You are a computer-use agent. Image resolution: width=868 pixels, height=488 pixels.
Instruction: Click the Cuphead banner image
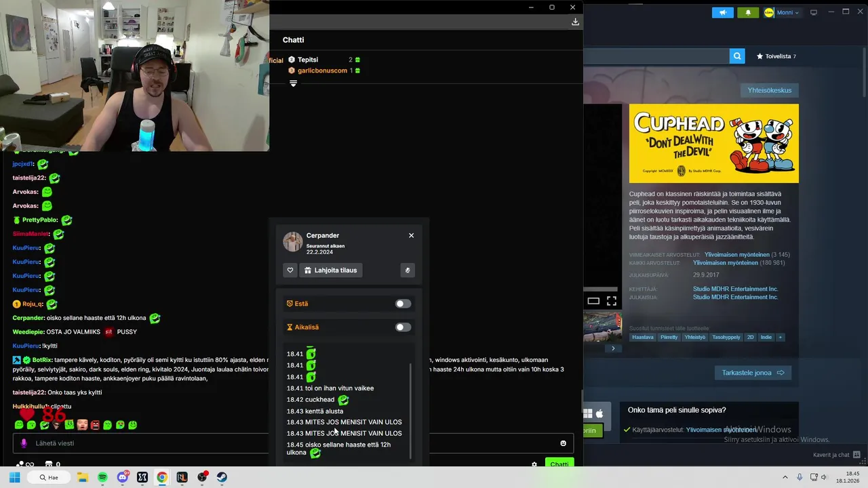(x=714, y=143)
